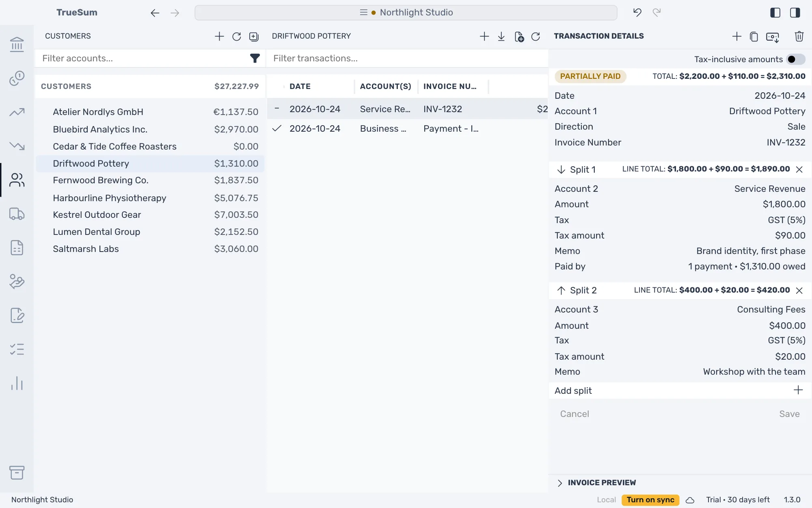The image size is (812, 508).
Task: Click Turn on sync button
Action: coord(650,500)
